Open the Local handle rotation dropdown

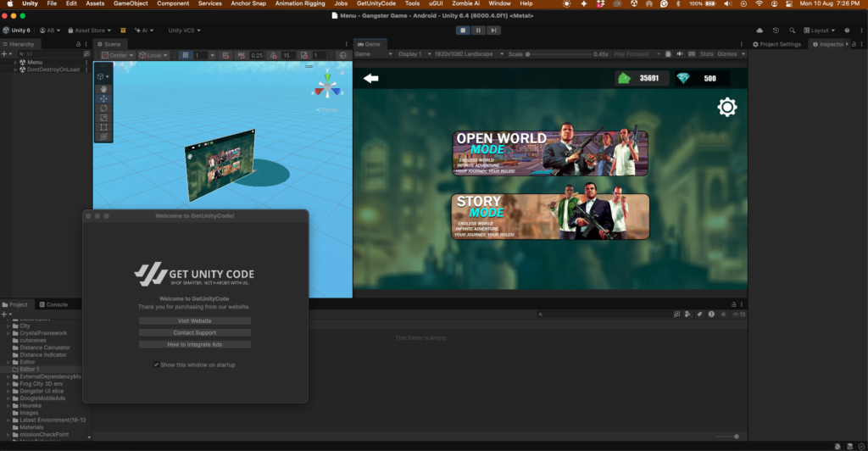(153, 55)
